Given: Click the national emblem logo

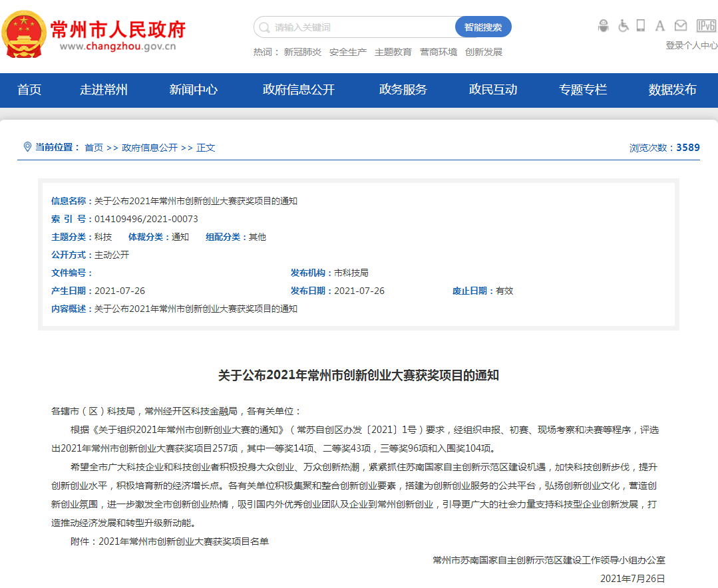Looking at the screenshot, I should coord(24,34).
